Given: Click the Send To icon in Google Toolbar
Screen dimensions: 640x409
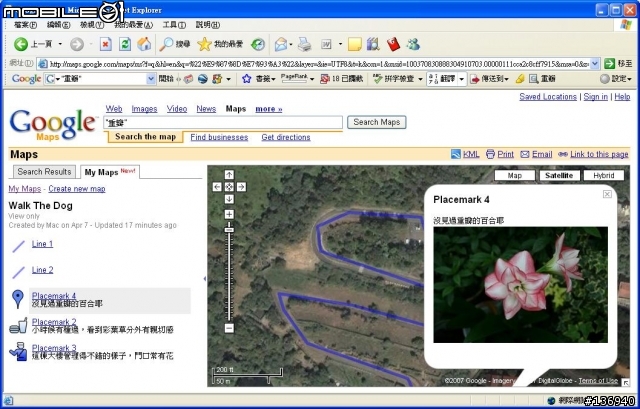Looking at the screenshot, I should tap(475, 79).
